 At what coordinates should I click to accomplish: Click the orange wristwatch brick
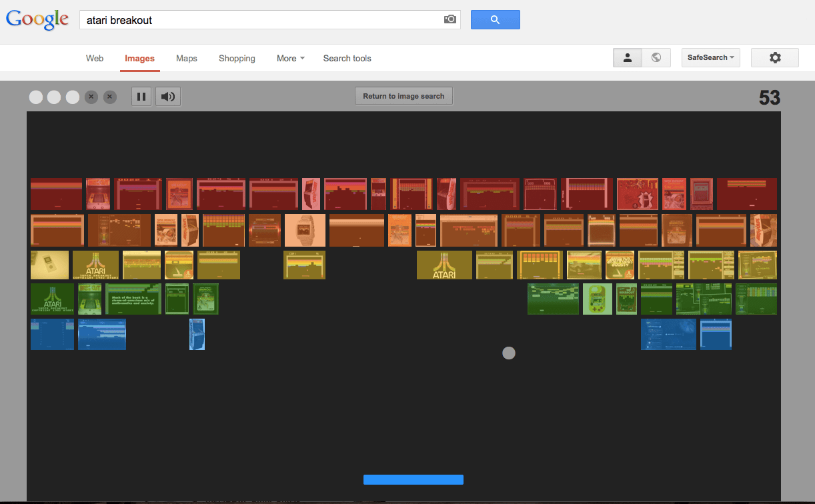[x=305, y=230]
